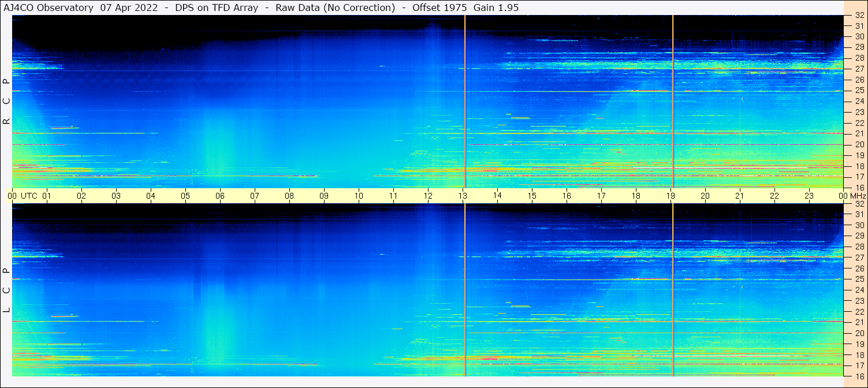This screenshot has width=868, height=388.
Task: Select the 27 MHz tick of LCP panel
Action: (859, 258)
